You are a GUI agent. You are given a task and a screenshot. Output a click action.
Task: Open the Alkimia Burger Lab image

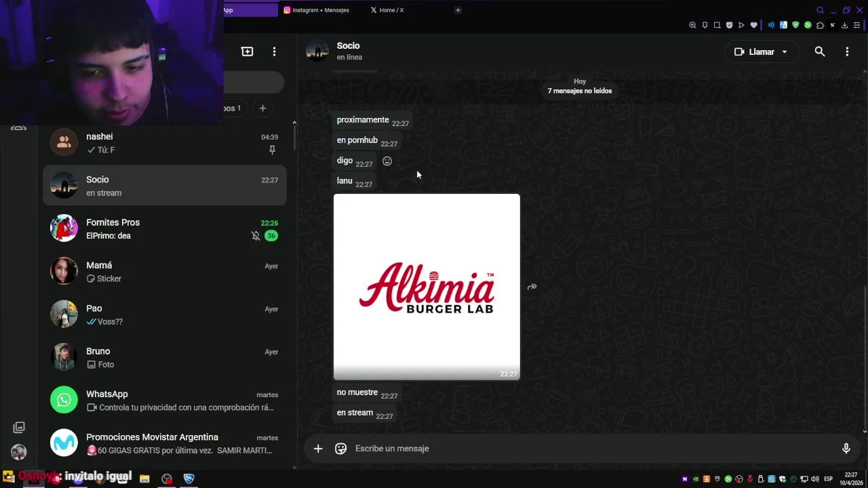click(x=427, y=287)
